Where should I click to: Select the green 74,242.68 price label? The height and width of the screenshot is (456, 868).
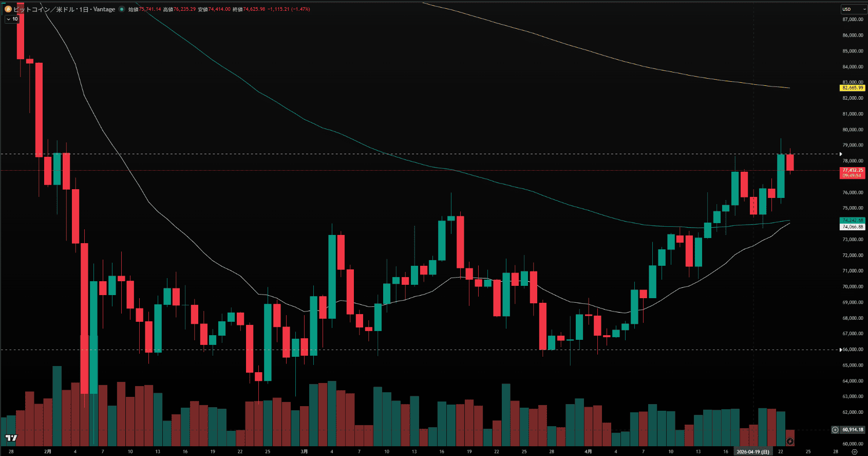pyautogui.click(x=853, y=221)
